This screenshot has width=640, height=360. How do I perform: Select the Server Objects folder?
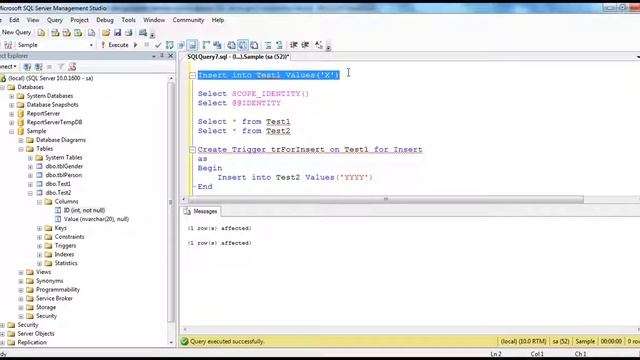coord(36,333)
